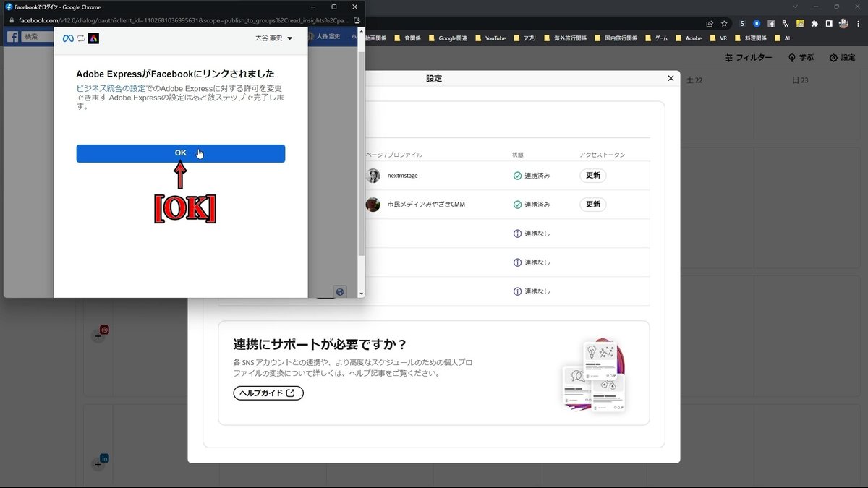The image size is (868, 488).
Task: Click the Adobe Express logo in dialog header
Action: [x=93, y=38]
